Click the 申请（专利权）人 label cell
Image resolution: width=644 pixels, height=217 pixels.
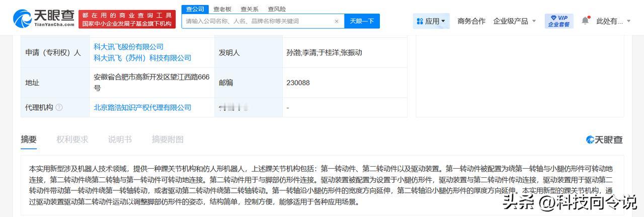[x=55, y=52]
